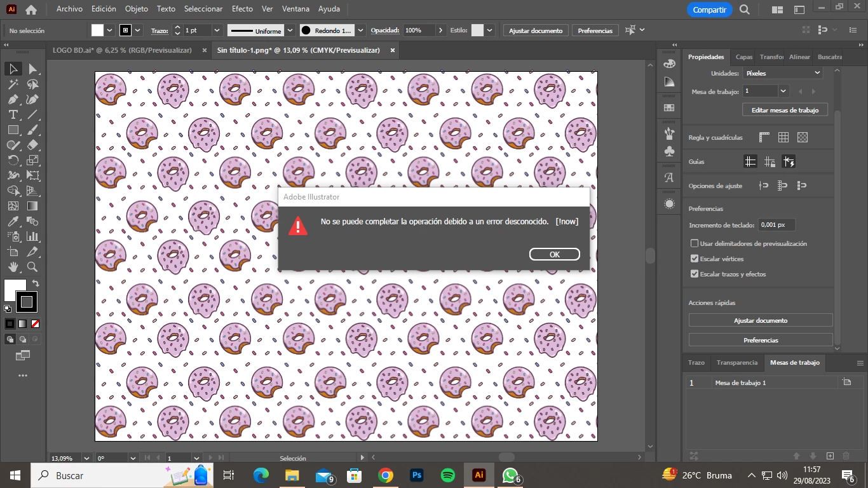Select the Lasso tool

pos(32,84)
